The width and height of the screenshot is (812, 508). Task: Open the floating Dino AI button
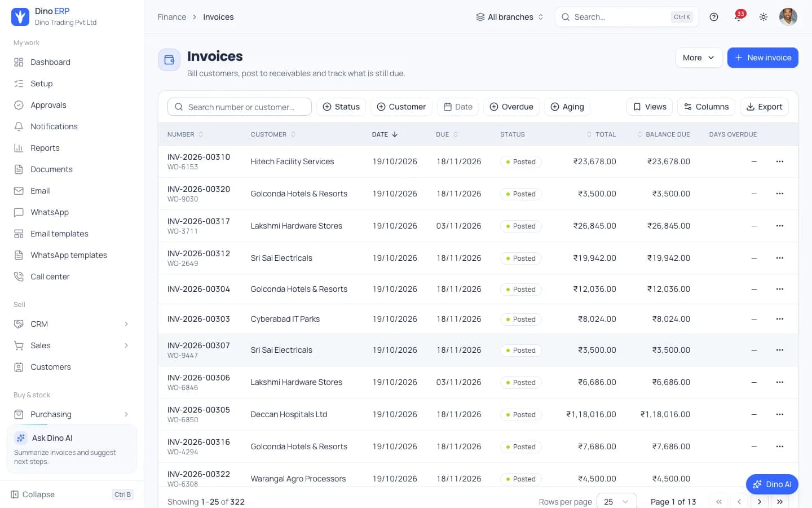pos(772,484)
